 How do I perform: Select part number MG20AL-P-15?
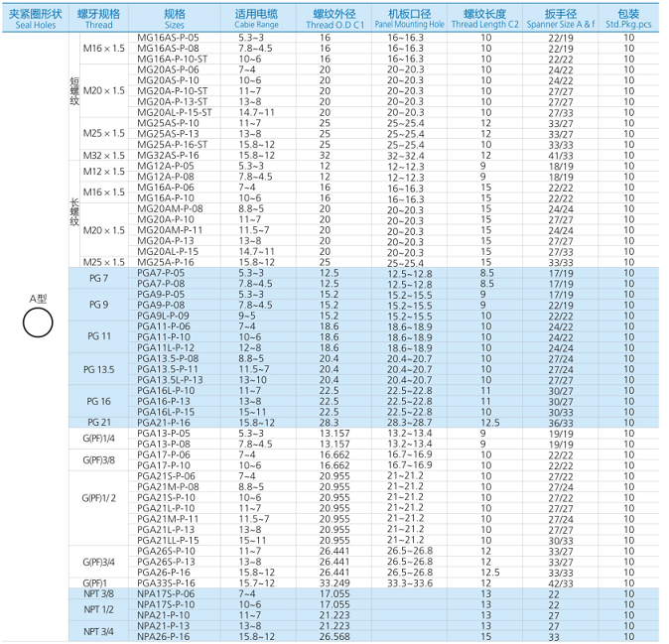click(x=168, y=251)
